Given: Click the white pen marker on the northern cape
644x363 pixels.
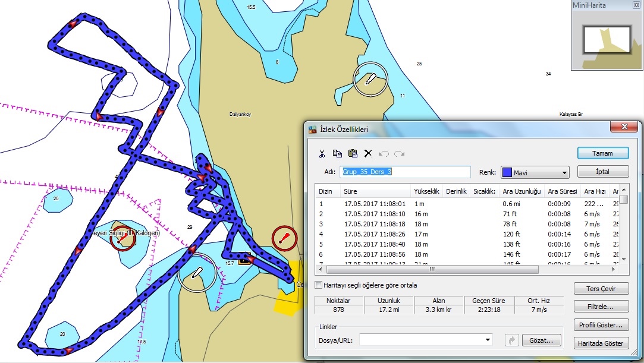Looking at the screenshot, I should 370,79.
